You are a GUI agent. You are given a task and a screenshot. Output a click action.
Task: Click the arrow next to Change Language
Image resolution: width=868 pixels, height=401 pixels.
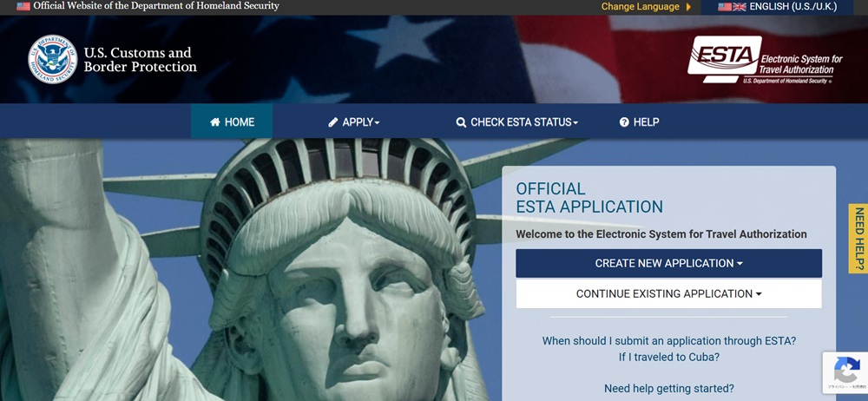pyautogui.click(x=688, y=7)
